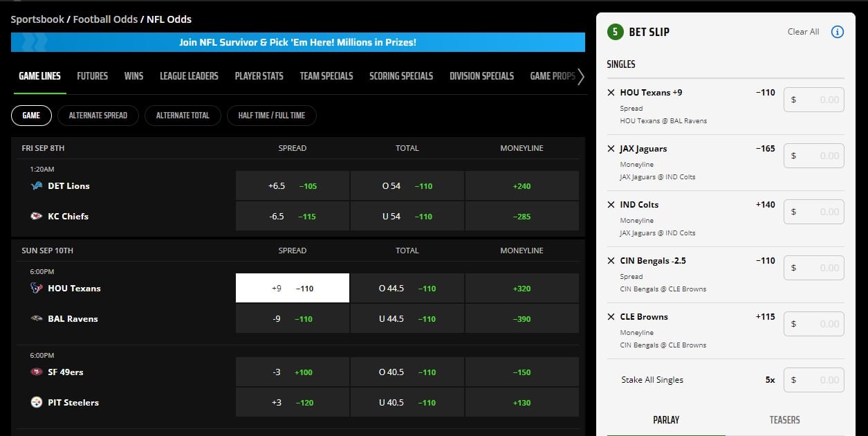The height and width of the screenshot is (436, 868).
Task: Select Over 44.5 total
Action: (407, 288)
